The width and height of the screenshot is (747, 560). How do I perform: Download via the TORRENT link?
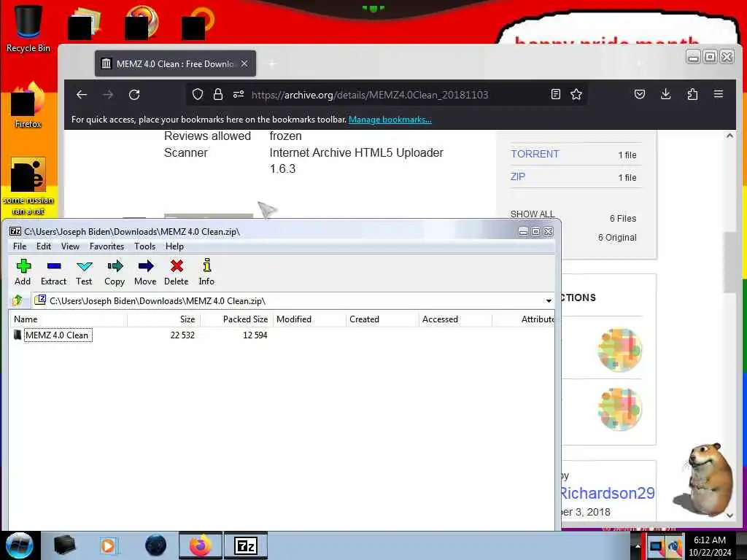pyautogui.click(x=535, y=154)
